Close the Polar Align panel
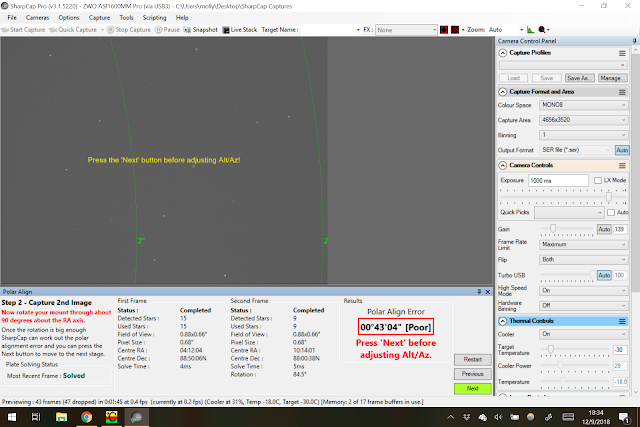The image size is (640, 427). (488, 292)
